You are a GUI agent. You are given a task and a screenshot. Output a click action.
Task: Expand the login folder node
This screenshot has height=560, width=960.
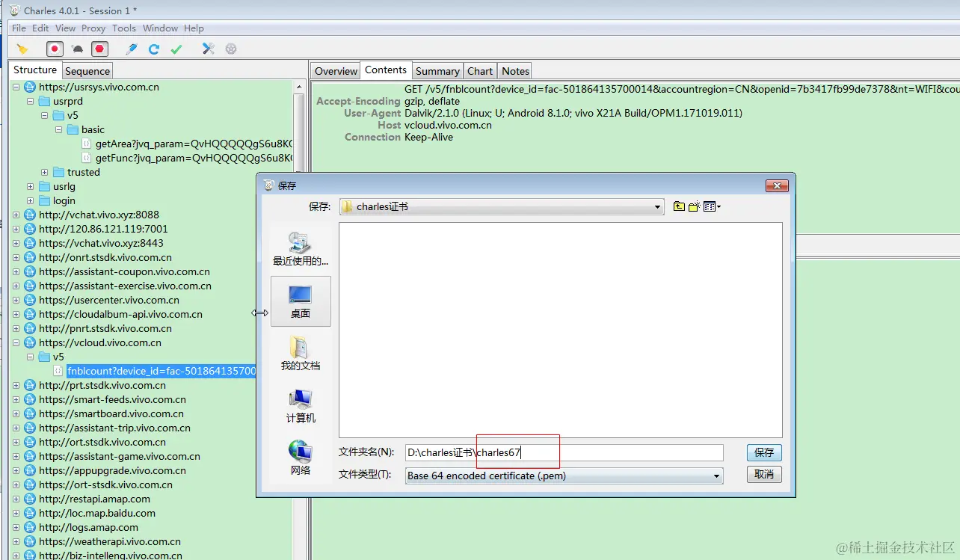[31, 200]
